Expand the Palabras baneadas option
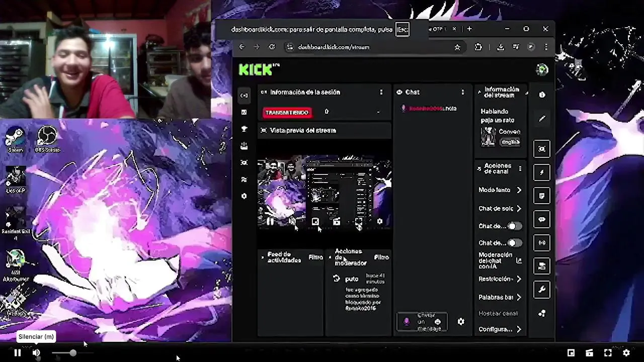This screenshot has width=644, height=362. coord(500,297)
